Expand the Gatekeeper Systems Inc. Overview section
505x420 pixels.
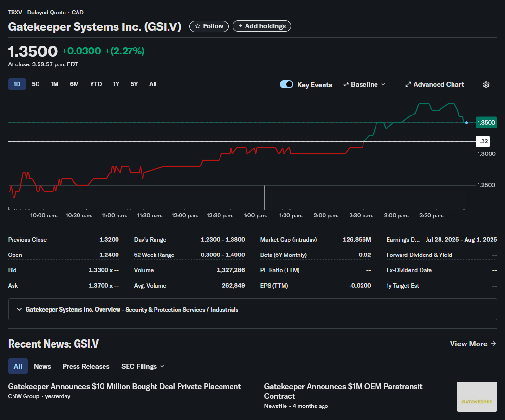click(252, 309)
